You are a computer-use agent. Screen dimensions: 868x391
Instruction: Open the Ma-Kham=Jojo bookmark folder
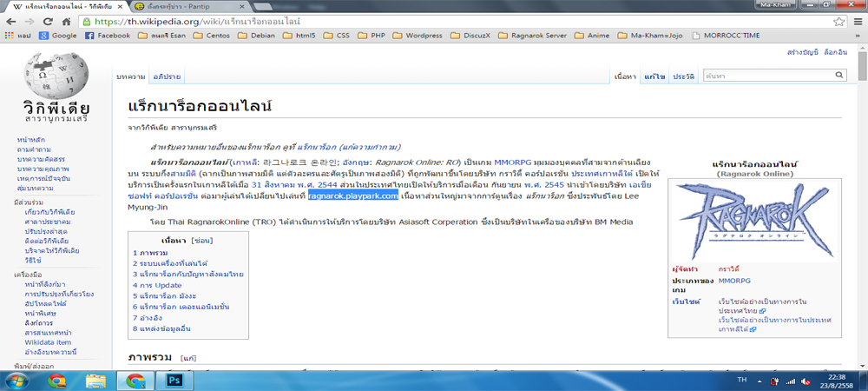pyautogui.click(x=651, y=36)
